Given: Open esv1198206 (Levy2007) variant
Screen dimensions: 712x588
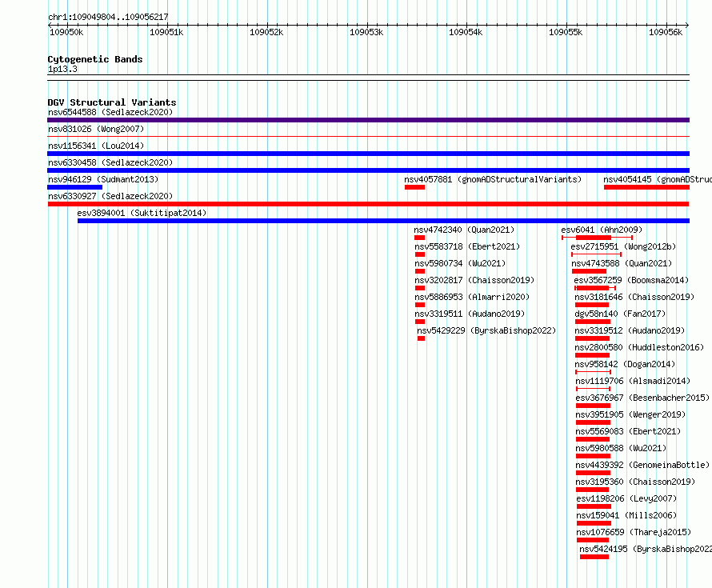Looking at the screenshot, I should (626, 498).
